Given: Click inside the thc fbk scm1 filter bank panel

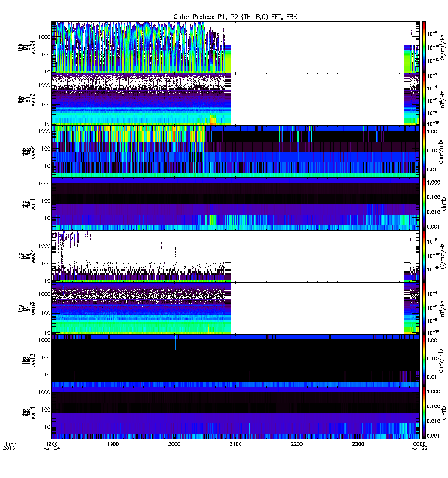Looking at the screenshot, I should (235, 413).
